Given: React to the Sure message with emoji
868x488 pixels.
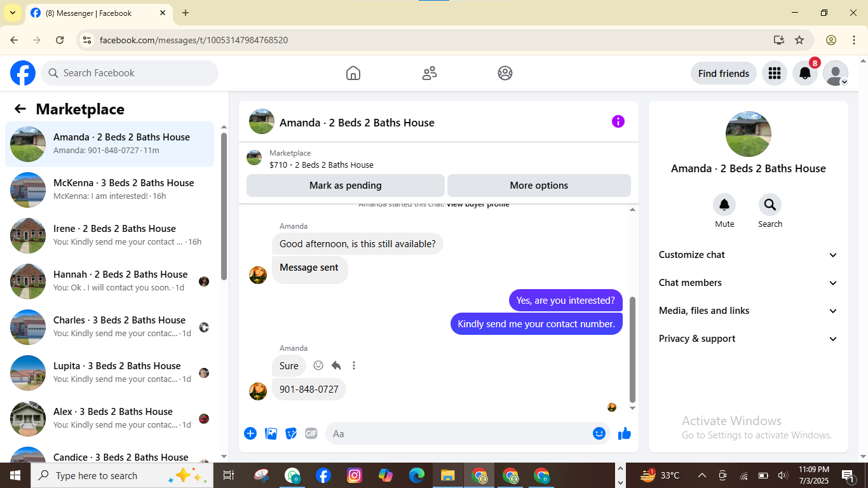Looking at the screenshot, I should (318, 365).
